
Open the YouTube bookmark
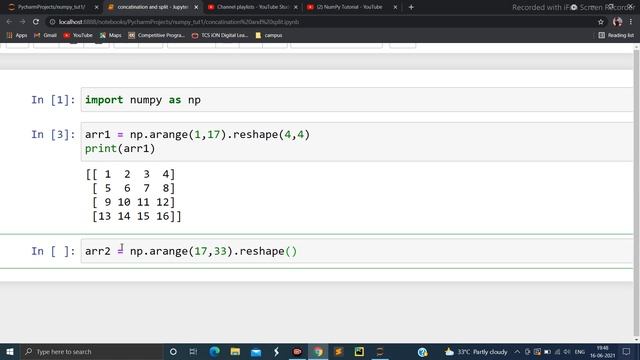(x=78, y=36)
